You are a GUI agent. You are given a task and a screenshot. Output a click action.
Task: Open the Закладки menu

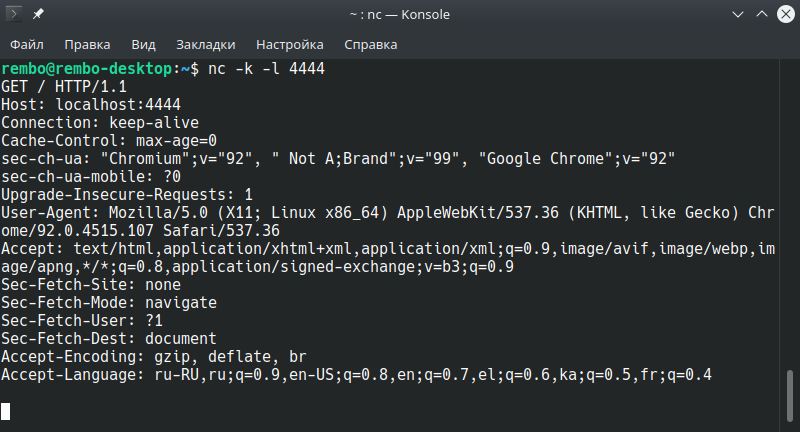[206, 45]
